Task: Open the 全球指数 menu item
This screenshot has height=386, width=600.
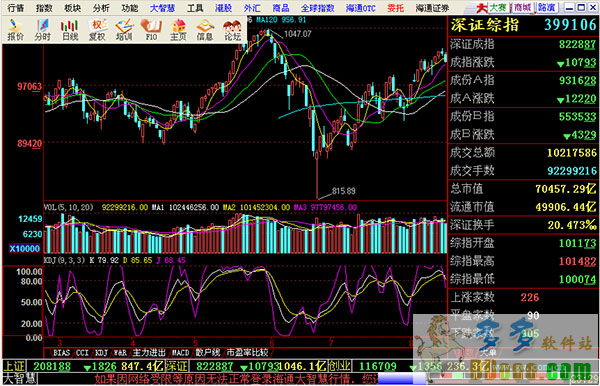Action: click(317, 8)
